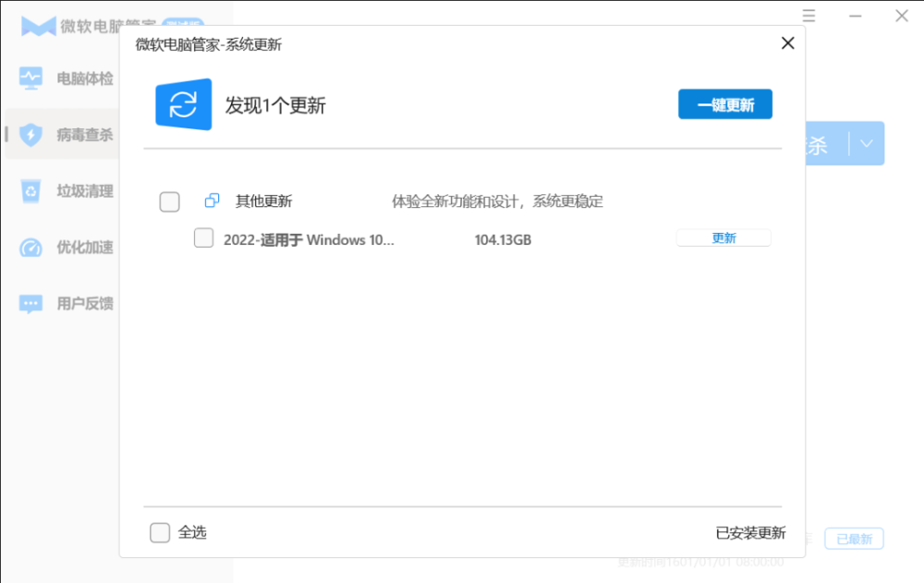Click the 优化加速 speedometer icon
This screenshot has width=924, height=583.
coord(30,248)
